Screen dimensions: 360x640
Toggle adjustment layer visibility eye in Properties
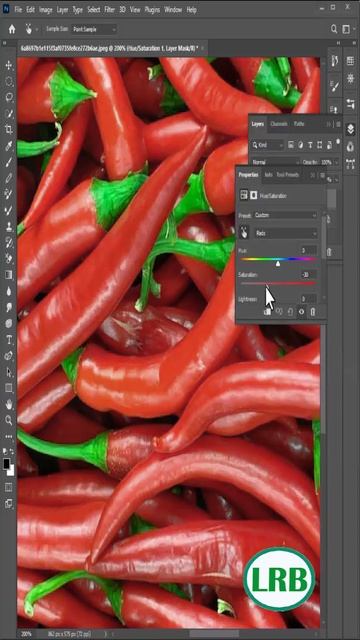coord(302,312)
